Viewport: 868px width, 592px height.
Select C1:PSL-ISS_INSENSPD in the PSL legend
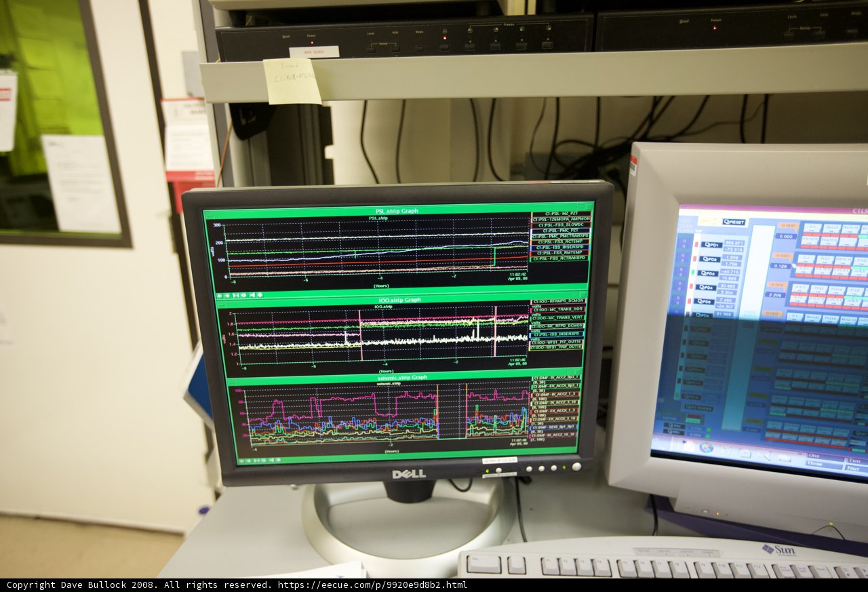560,247
